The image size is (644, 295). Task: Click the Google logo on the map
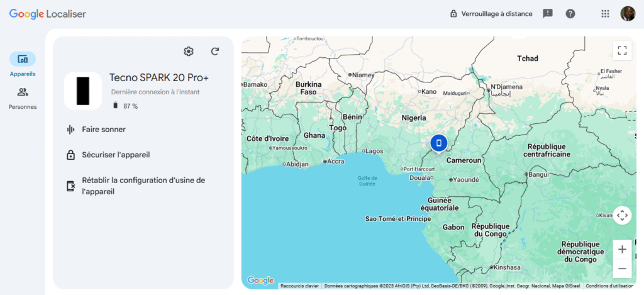pos(260,281)
